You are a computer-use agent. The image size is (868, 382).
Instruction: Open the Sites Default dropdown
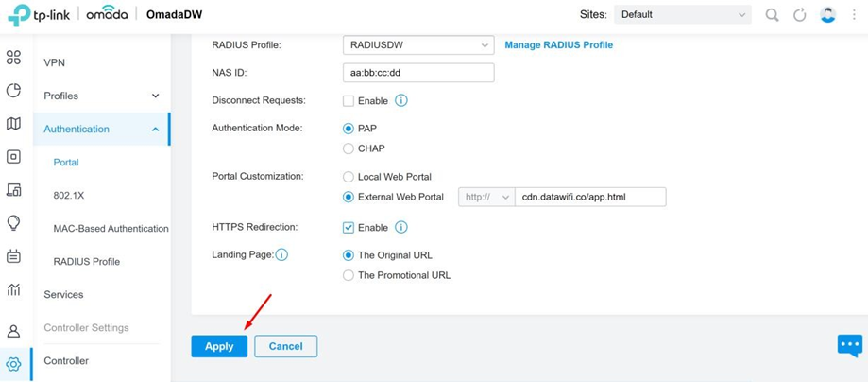click(x=683, y=15)
